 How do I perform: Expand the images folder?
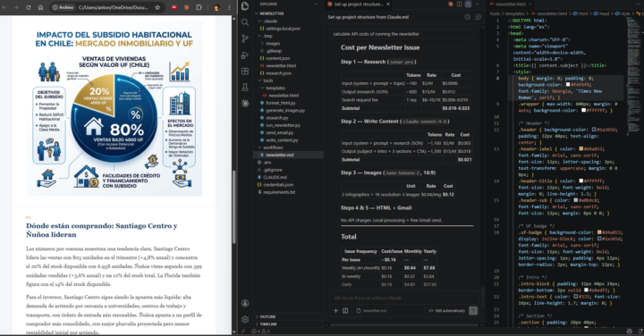pyautogui.click(x=272, y=44)
